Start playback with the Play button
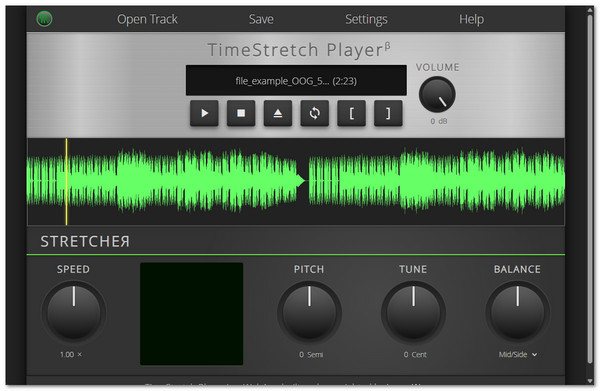 click(204, 113)
